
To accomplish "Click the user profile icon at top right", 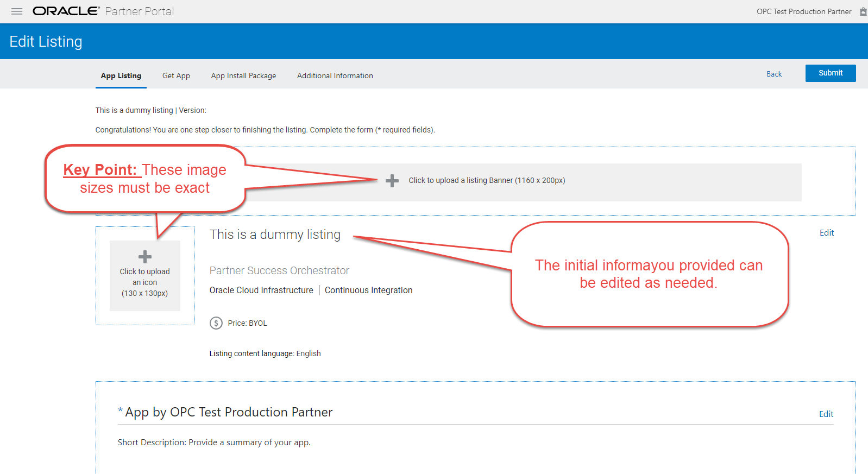I will [863, 11].
